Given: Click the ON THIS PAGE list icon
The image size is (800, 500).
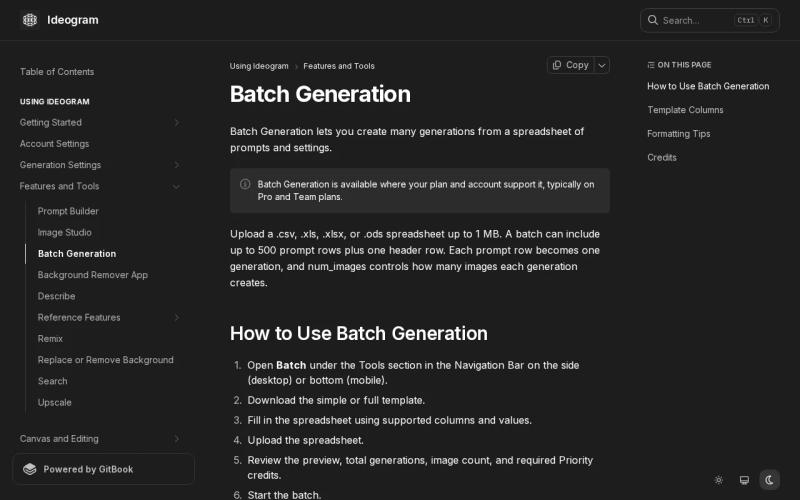Looking at the screenshot, I should [651, 65].
